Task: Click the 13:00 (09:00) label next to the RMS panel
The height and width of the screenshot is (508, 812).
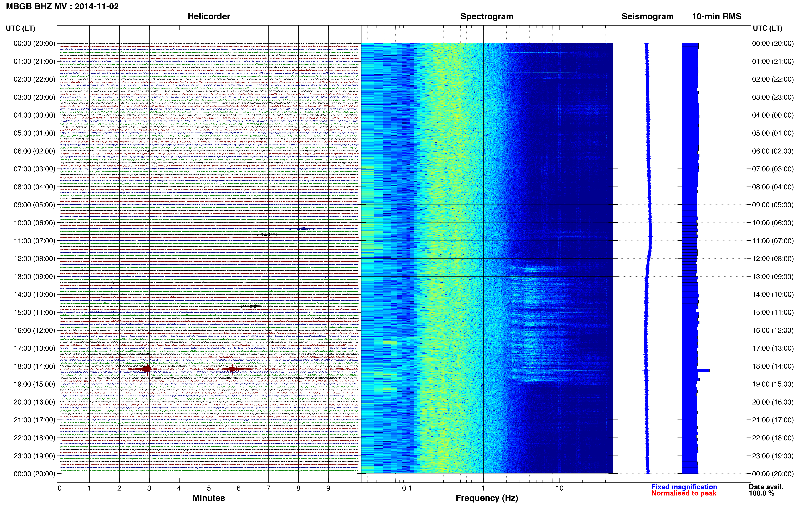Action: click(x=773, y=277)
